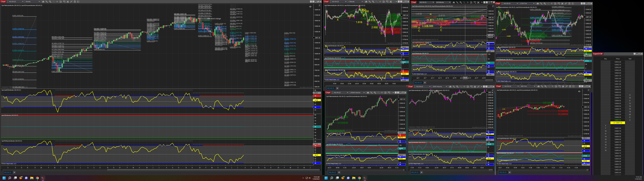Toggle back arrow on Weekly chart
This screenshot has height=181, width=644.
311,7
